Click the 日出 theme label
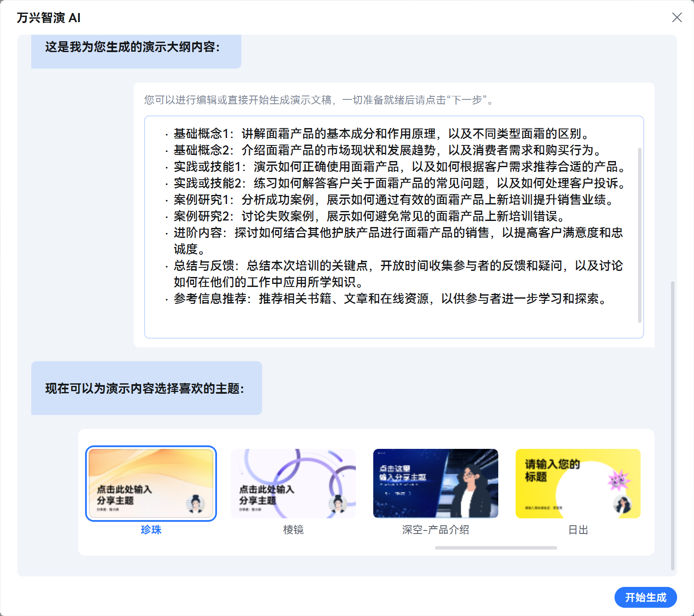This screenshot has width=694, height=616. point(578,530)
